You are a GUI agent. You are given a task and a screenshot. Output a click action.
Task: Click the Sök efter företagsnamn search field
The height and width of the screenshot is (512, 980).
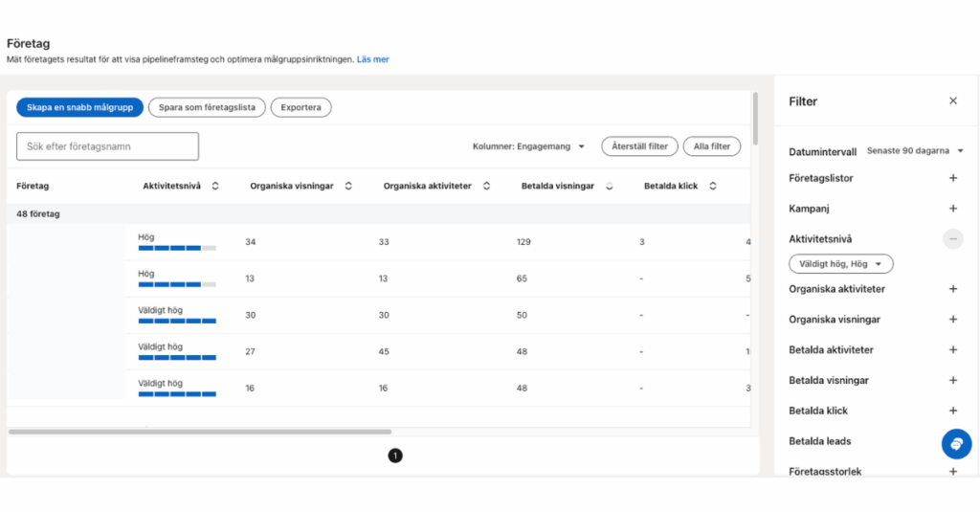click(x=107, y=146)
